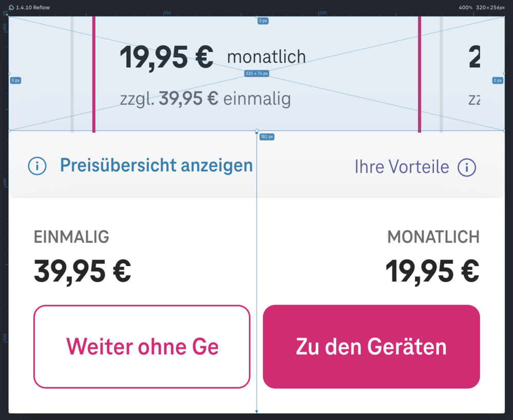Click the left magenta vertical bar

94,74
